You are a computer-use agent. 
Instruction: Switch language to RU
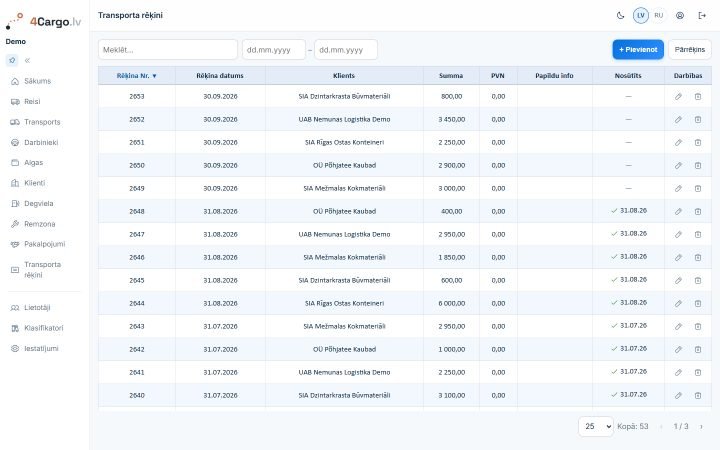click(658, 16)
